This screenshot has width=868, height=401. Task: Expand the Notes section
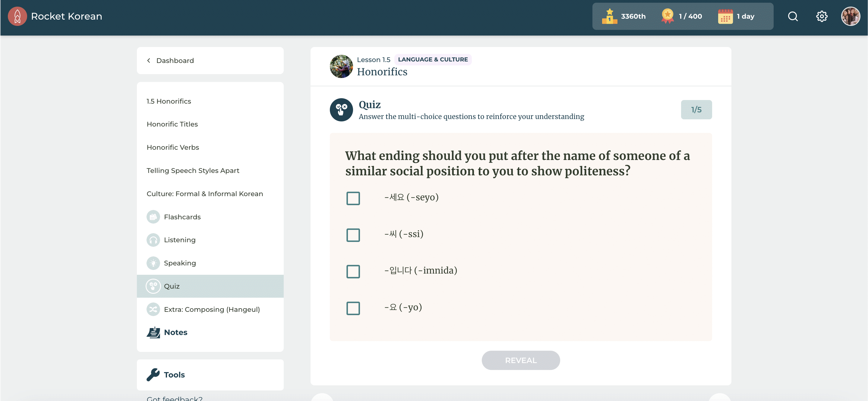click(x=175, y=332)
